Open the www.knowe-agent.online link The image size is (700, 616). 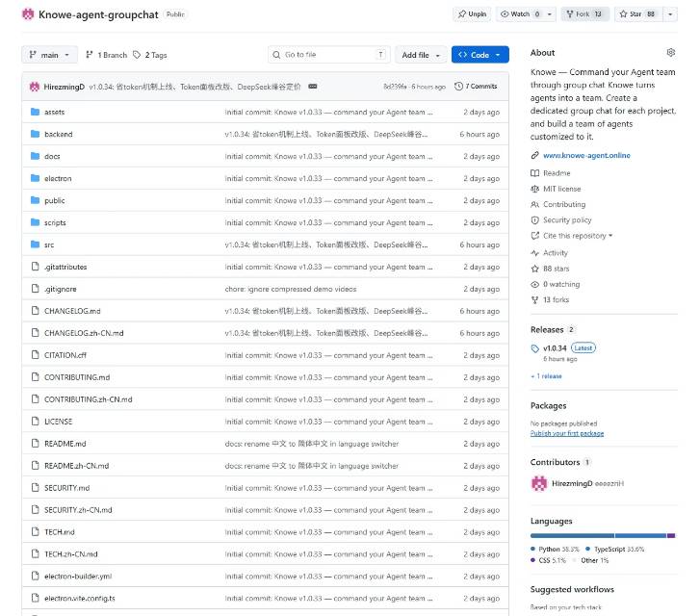[x=586, y=155]
